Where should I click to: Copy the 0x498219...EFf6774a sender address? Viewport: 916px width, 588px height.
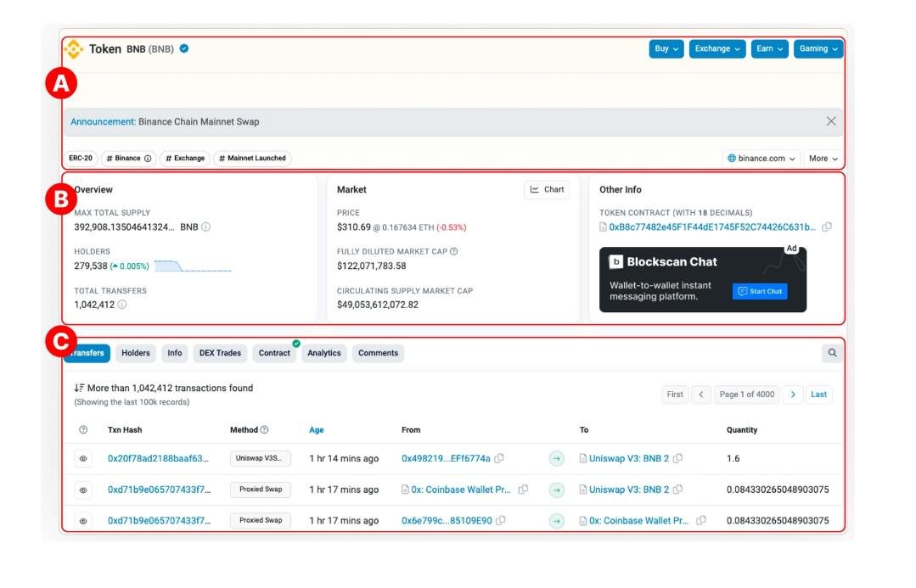[499, 459]
